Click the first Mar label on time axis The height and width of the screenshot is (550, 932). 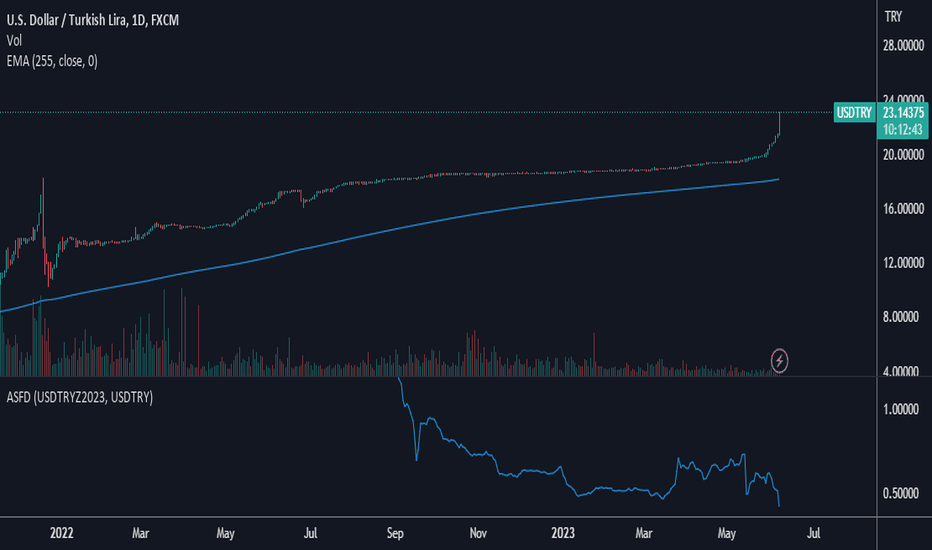pos(140,533)
